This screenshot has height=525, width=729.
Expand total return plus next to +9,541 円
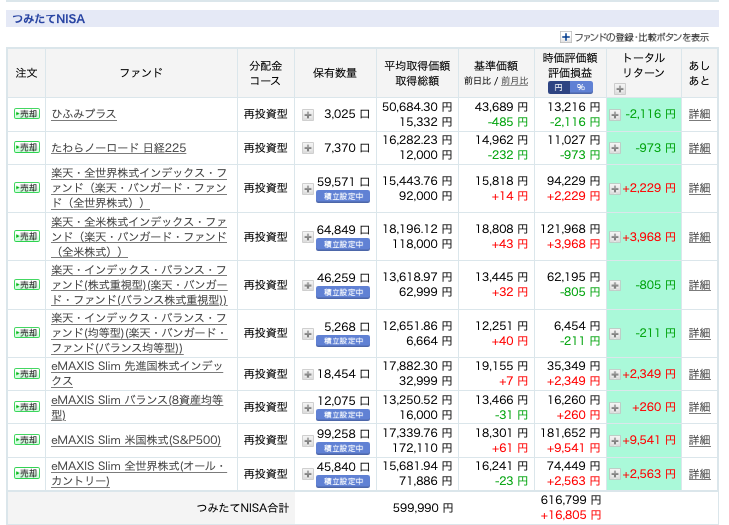pyautogui.click(x=615, y=441)
